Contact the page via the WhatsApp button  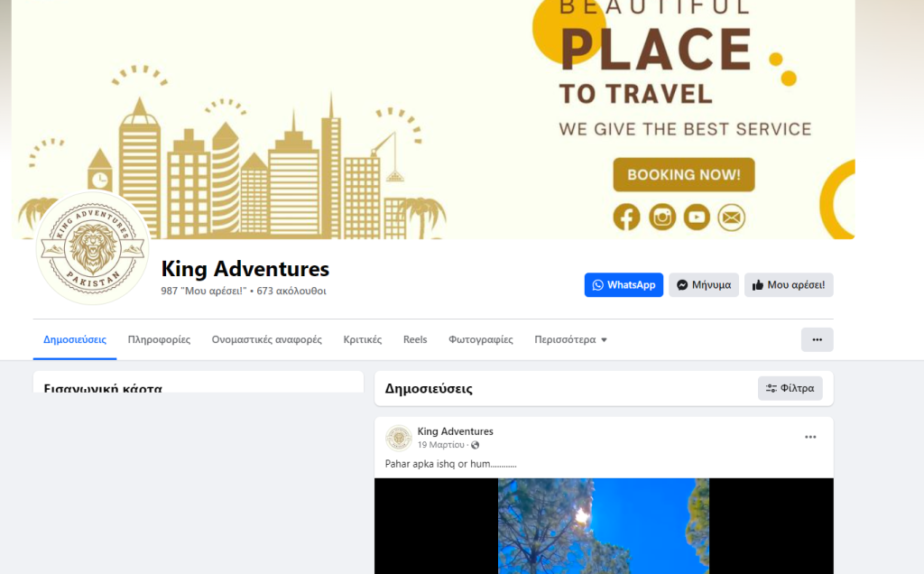point(624,284)
